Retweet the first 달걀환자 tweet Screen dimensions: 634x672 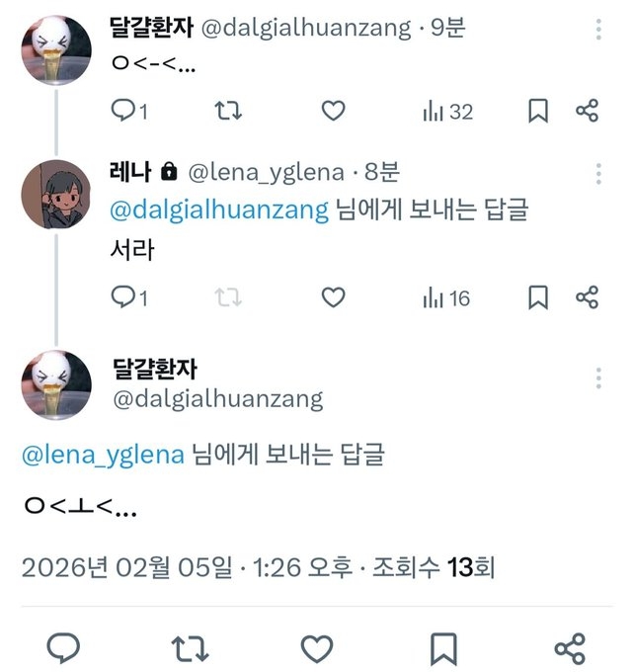point(228,111)
